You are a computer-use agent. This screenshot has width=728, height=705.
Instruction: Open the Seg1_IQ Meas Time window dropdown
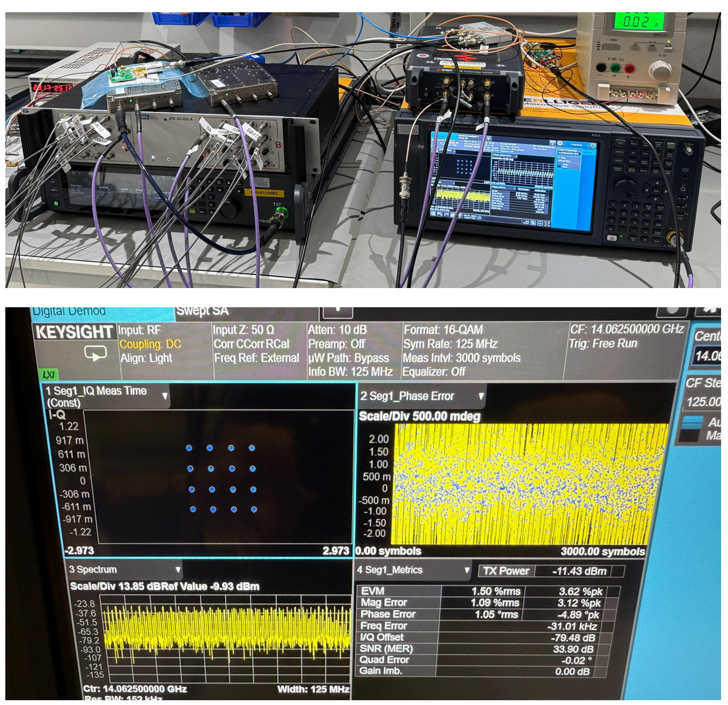point(165,396)
